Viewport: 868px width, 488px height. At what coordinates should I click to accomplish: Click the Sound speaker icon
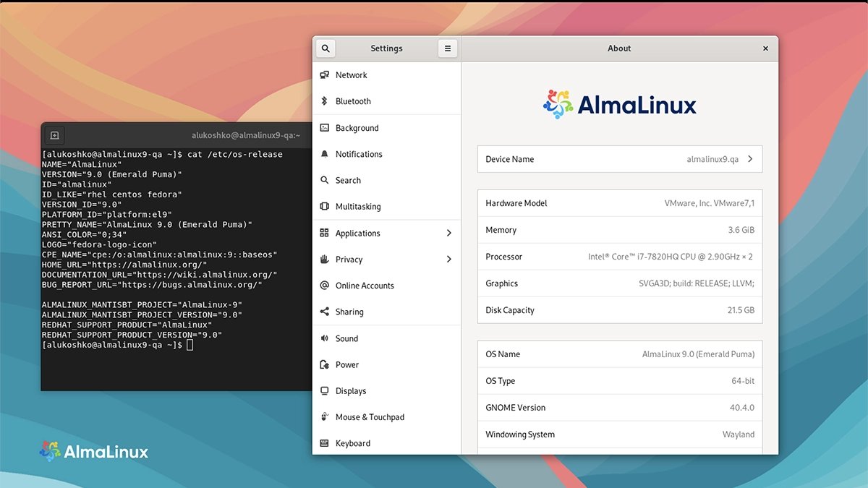(325, 338)
